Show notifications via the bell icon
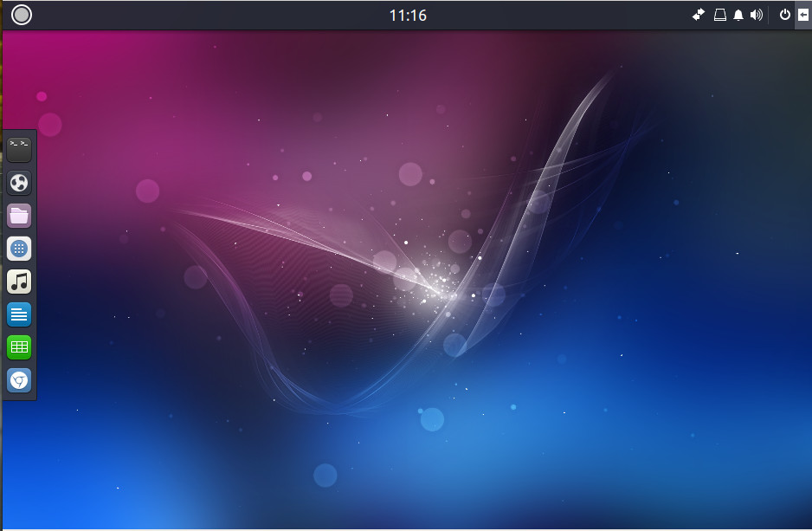The image size is (812, 531). (x=738, y=15)
